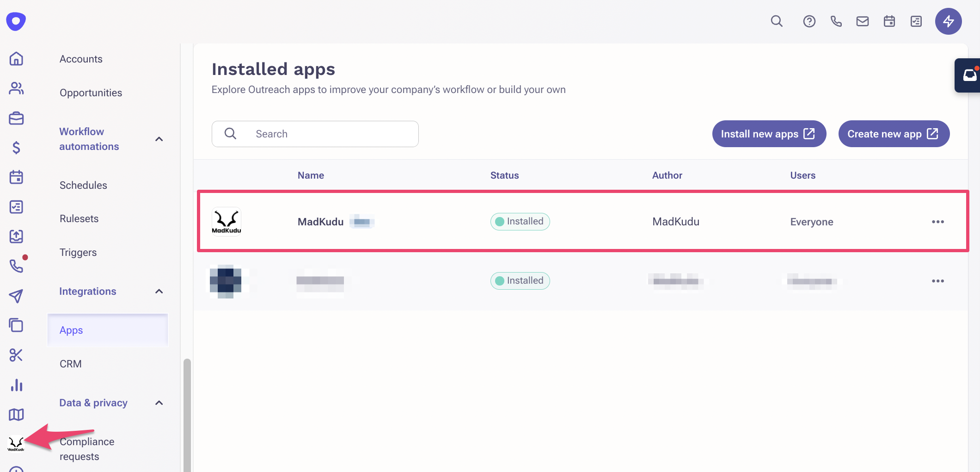Image resolution: width=980 pixels, height=472 pixels.
Task: Open the Prospects people icon
Action: coord(16,88)
